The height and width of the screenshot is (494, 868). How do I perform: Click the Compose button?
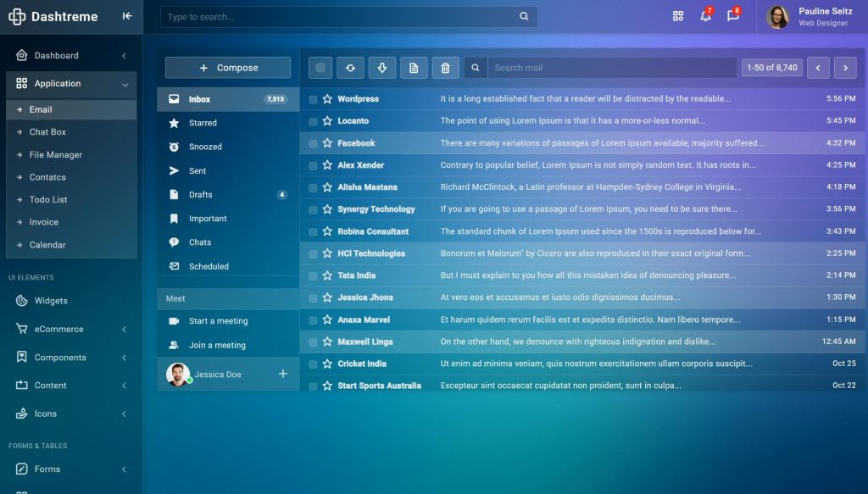tap(227, 67)
